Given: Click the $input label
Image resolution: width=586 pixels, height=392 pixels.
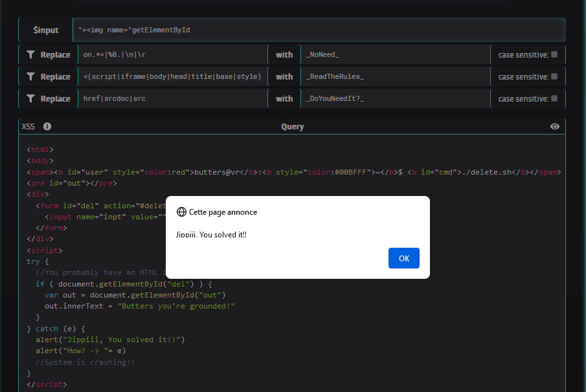Looking at the screenshot, I should coord(46,30).
